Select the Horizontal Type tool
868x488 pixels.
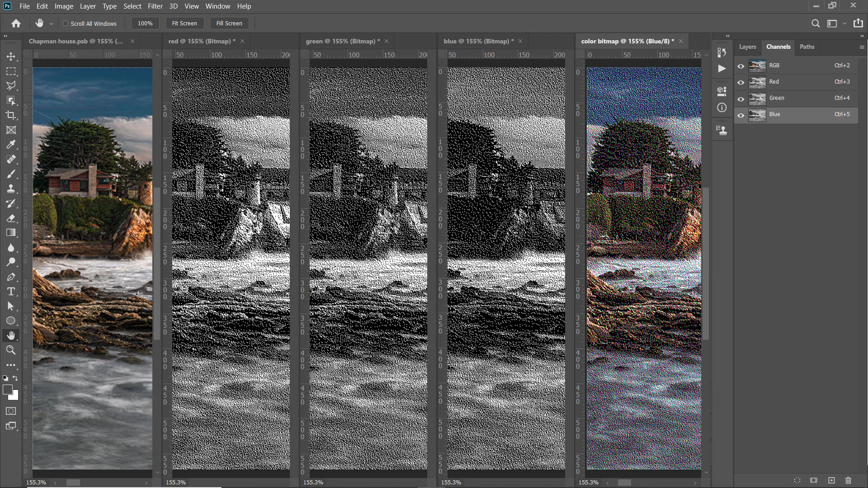pyautogui.click(x=11, y=292)
